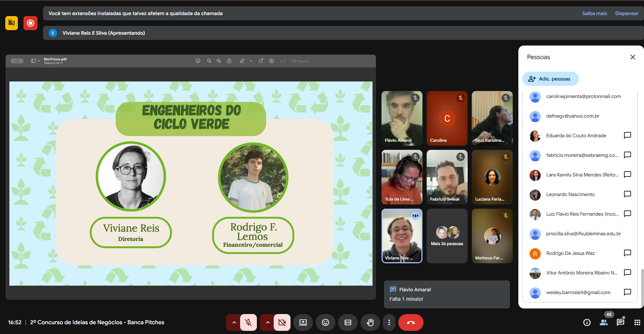Open meeting details info icon
The height and width of the screenshot is (334, 644).
tap(587, 322)
